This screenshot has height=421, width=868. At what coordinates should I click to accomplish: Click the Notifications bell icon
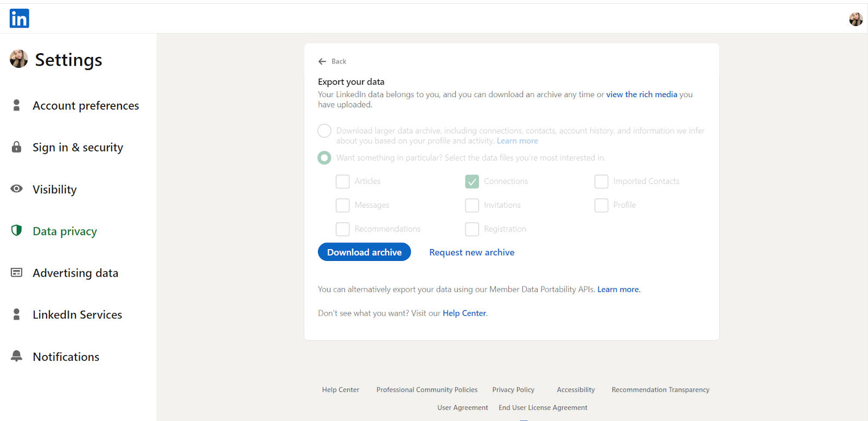16,356
